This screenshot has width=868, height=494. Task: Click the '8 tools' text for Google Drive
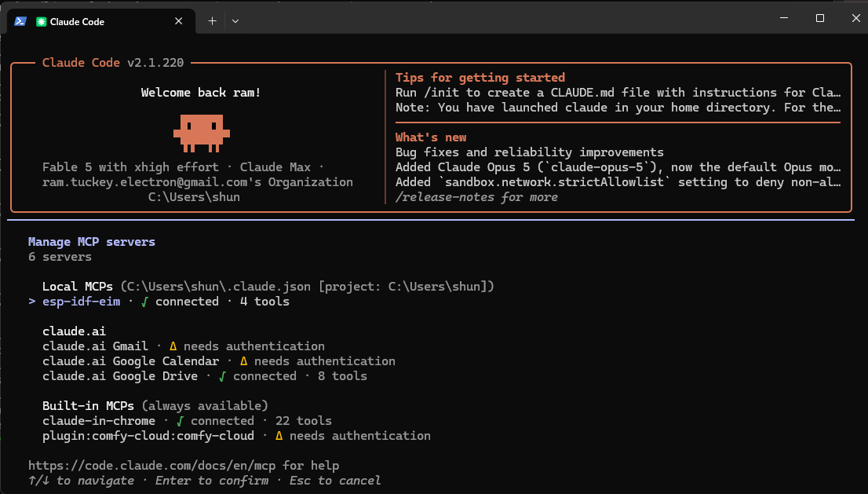click(342, 376)
